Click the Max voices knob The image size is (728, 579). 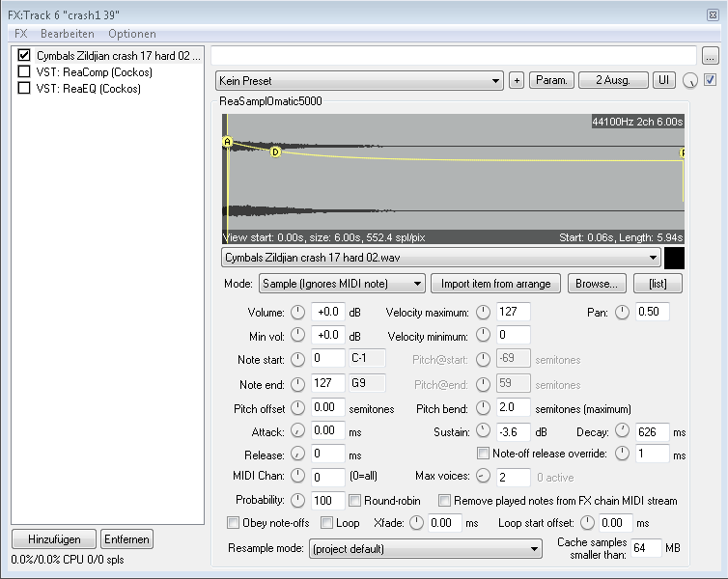(484, 476)
